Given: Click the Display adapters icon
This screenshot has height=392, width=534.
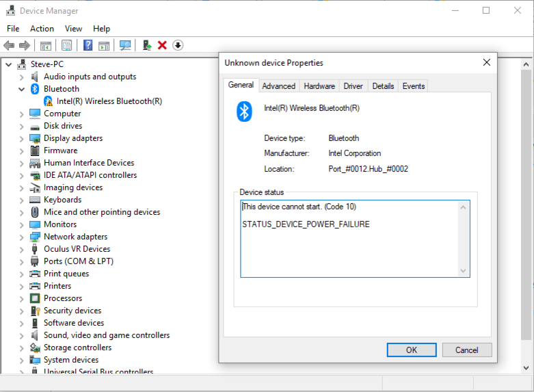Looking at the screenshot, I should pos(35,138).
